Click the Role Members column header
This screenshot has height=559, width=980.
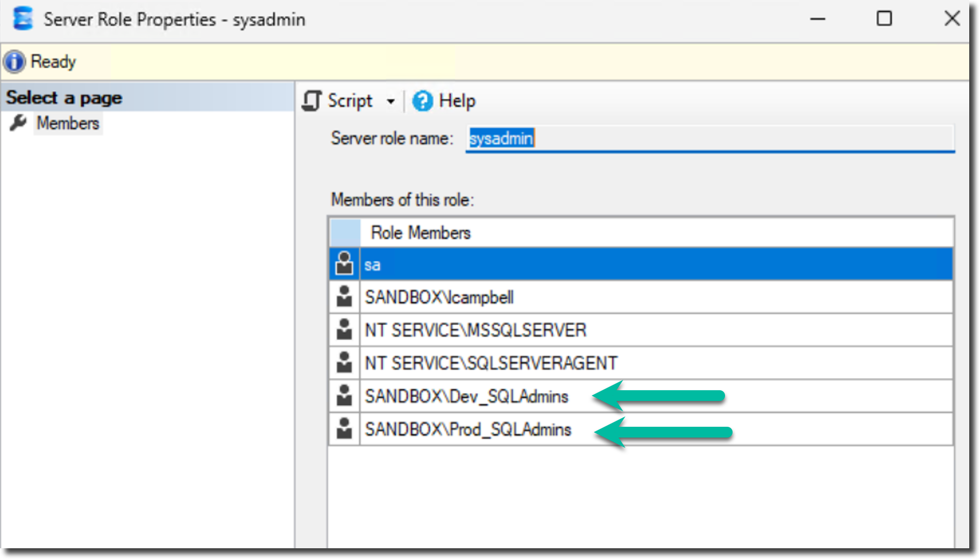point(421,233)
